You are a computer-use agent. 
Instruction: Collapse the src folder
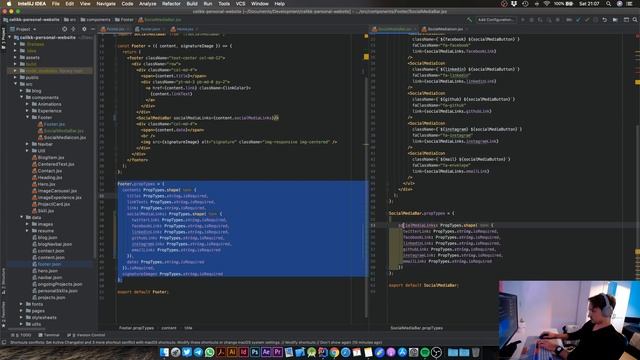(16, 84)
